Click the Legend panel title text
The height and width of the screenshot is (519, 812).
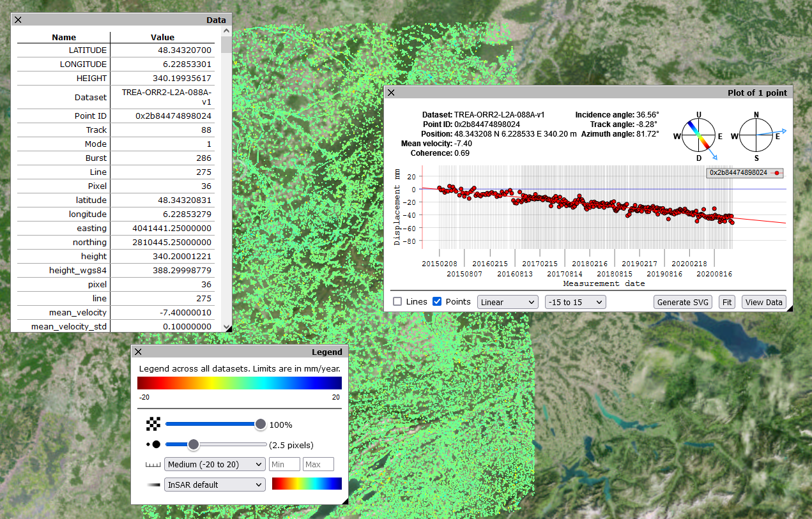pos(326,352)
